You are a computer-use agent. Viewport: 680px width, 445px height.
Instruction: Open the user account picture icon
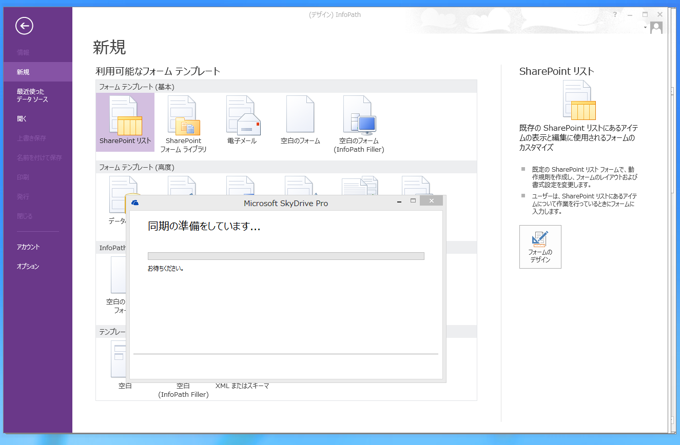tap(656, 28)
